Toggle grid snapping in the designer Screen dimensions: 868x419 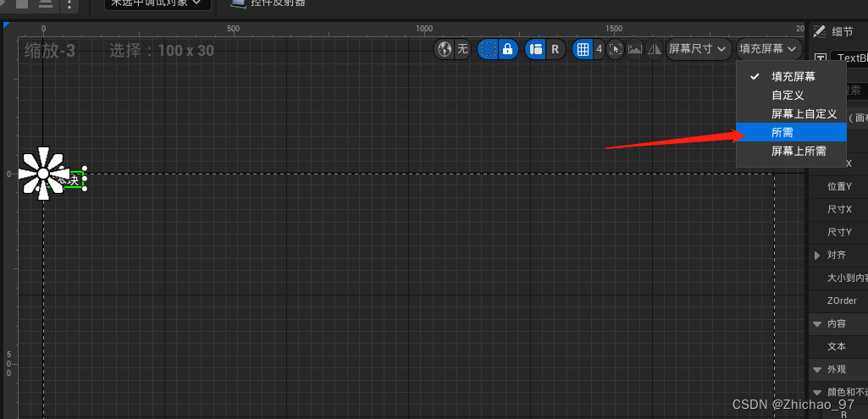click(583, 49)
